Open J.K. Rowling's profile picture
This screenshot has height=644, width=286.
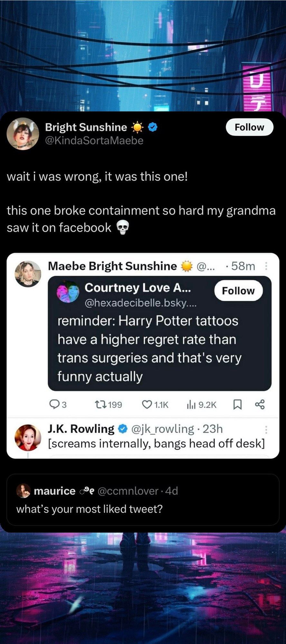(x=28, y=437)
